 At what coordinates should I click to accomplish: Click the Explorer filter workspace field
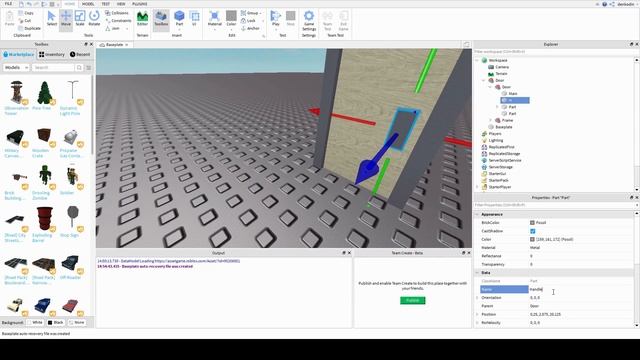click(553, 52)
